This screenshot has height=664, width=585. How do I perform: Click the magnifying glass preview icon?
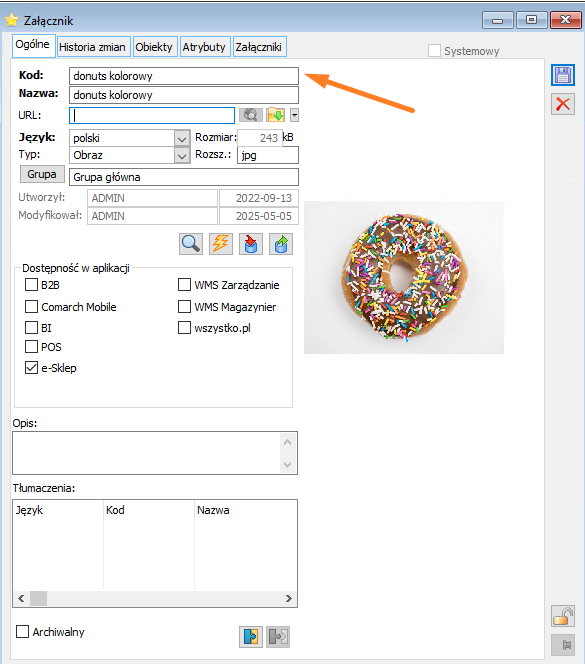191,244
